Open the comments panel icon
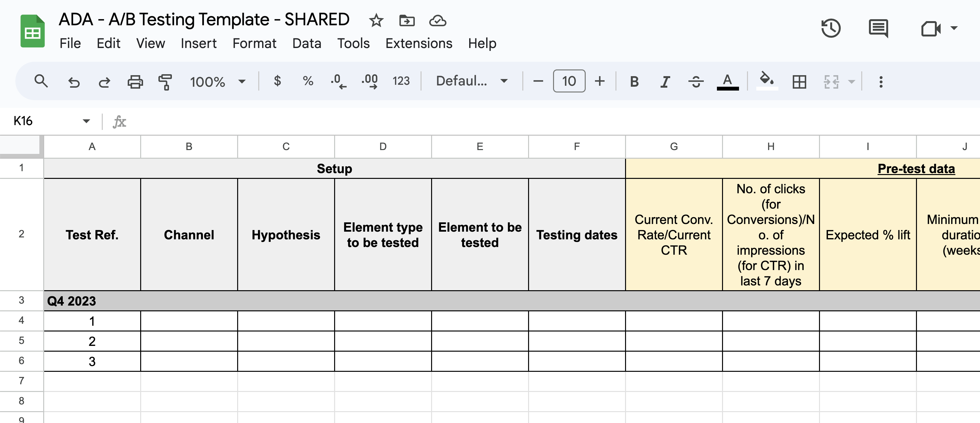This screenshot has height=423, width=980. 879,28
